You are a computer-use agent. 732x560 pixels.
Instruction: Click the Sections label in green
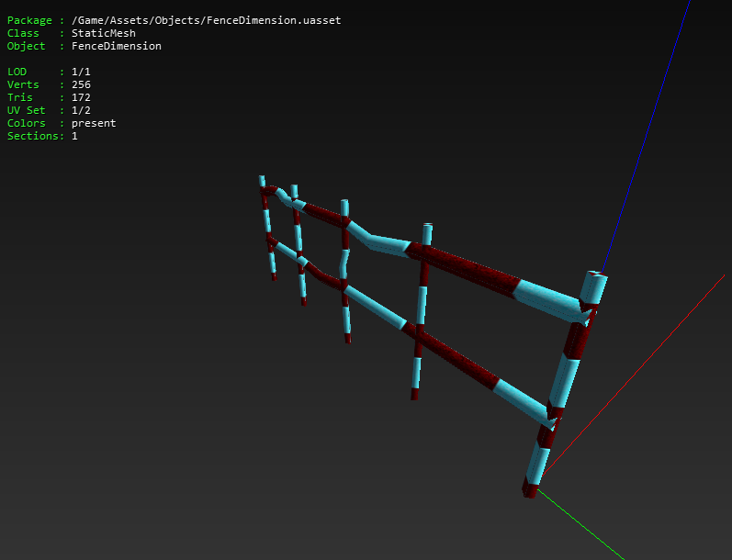pos(33,136)
